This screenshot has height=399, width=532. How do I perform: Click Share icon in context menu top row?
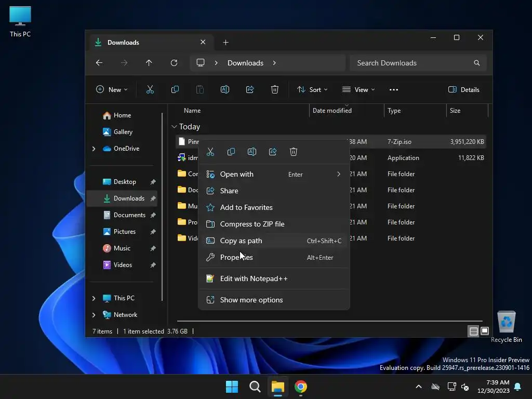pyautogui.click(x=273, y=152)
